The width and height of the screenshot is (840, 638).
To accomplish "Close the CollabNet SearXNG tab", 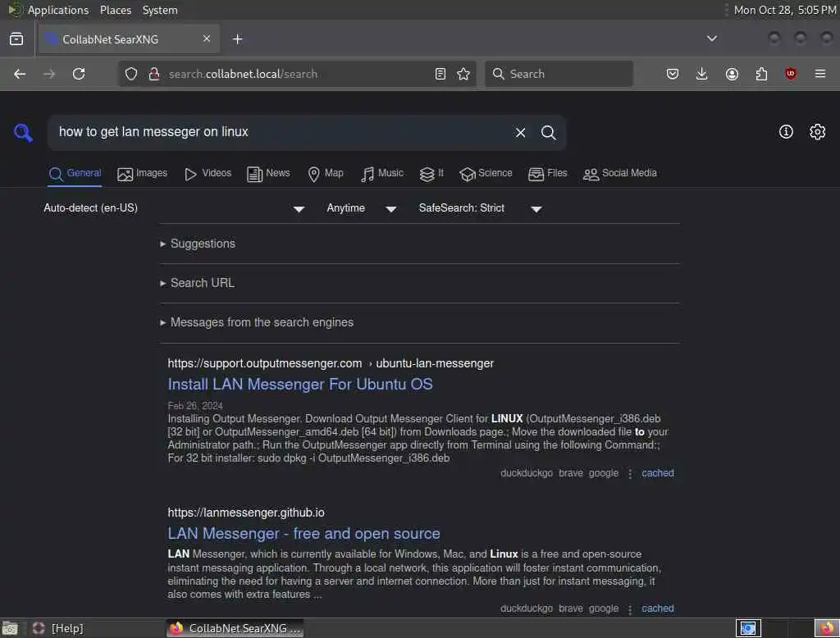I will coord(207,39).
